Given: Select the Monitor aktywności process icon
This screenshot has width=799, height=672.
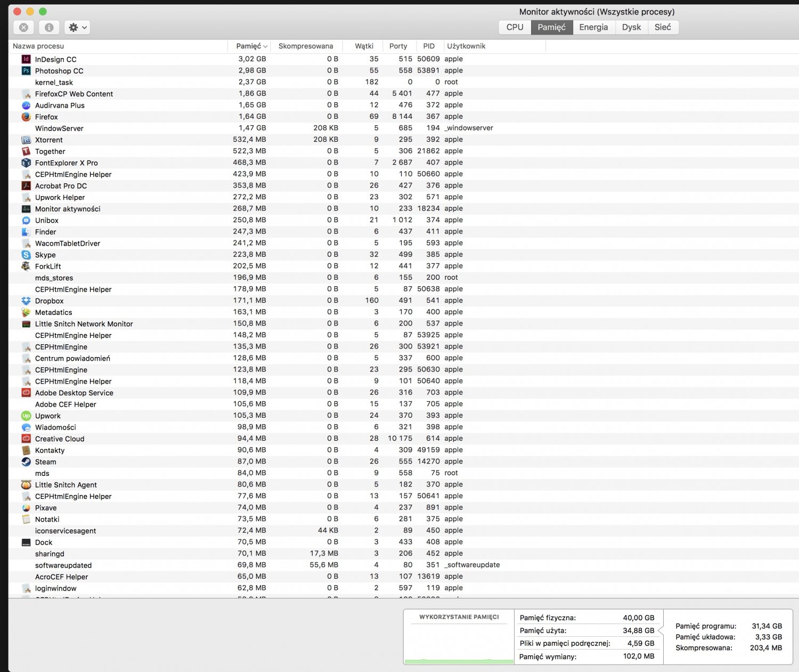Looking at the screenshot, I should point(26,208).
